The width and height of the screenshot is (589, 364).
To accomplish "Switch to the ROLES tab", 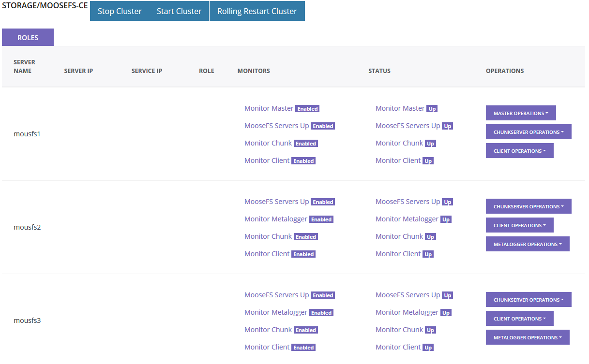I will point(28,37).
